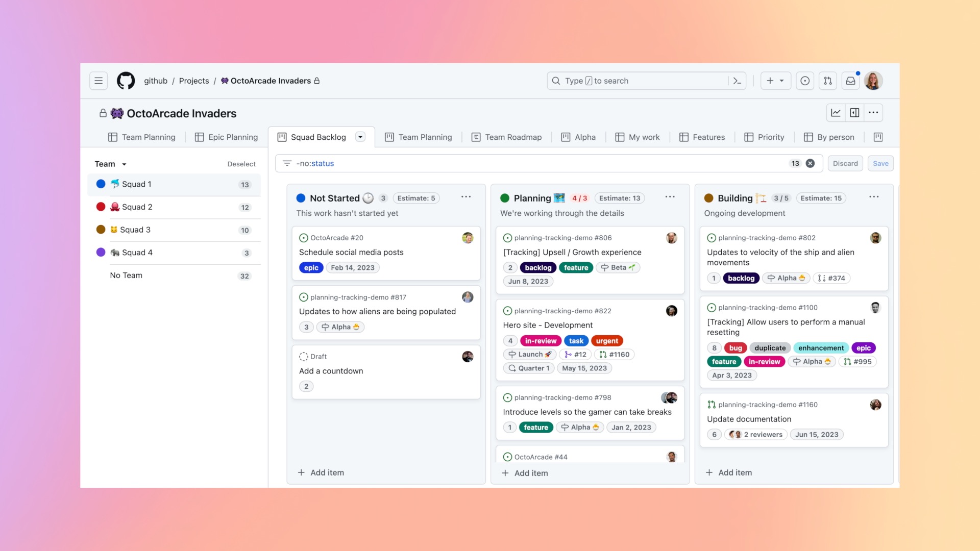Select the No Team filter row
The width and height of the screenshot is (980, 551).
pos(126,275)
